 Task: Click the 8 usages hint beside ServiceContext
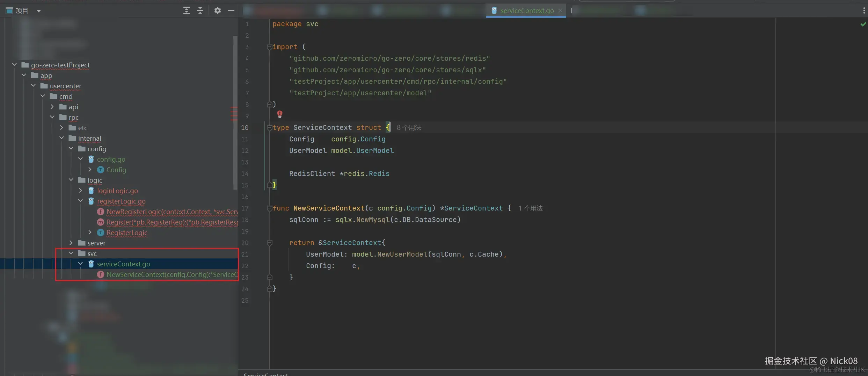pos(409,128)
